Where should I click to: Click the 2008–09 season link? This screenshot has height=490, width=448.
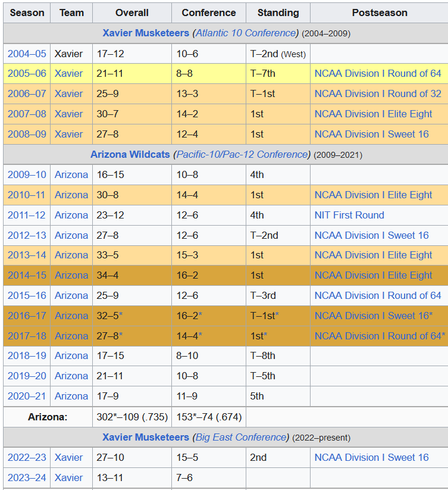pyautogui.click(x=27, y=134)
